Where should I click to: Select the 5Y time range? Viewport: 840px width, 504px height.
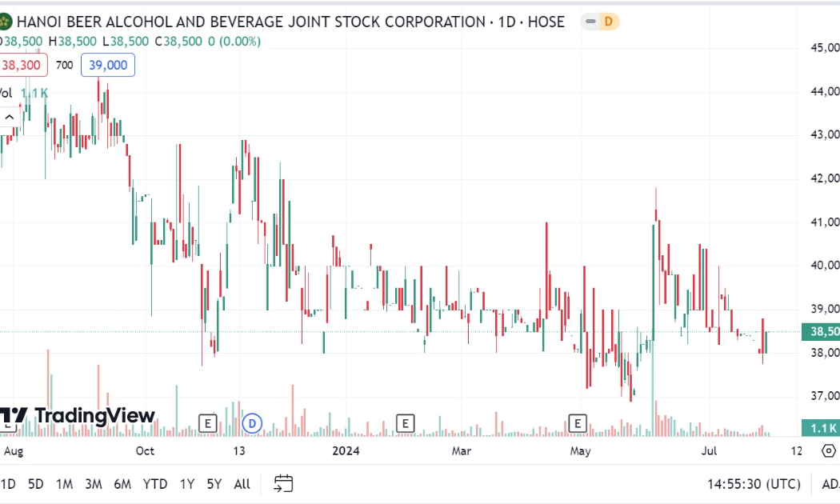click(x=214, y=484)
